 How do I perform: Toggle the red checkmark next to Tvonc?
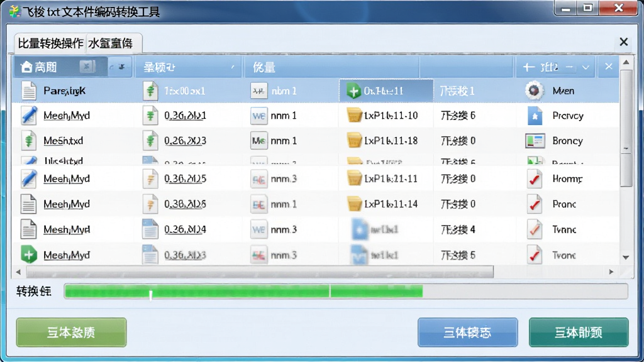[x=535, y=255]
